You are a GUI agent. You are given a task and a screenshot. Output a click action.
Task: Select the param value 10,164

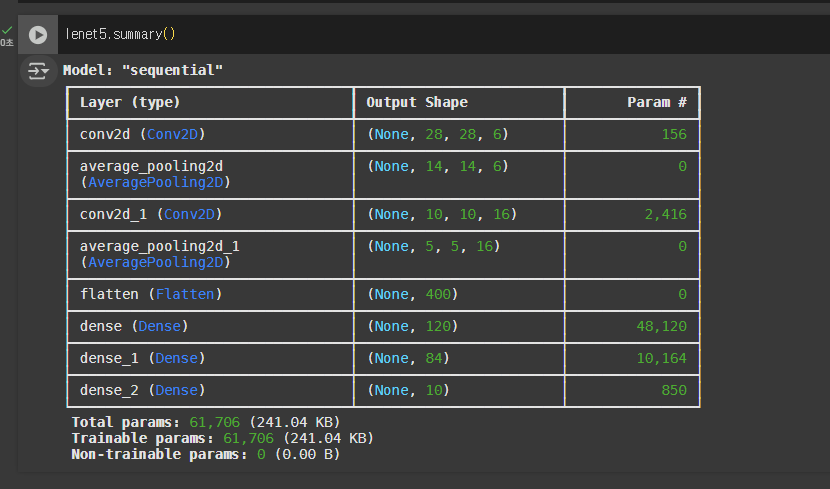(x=661, y=358)
